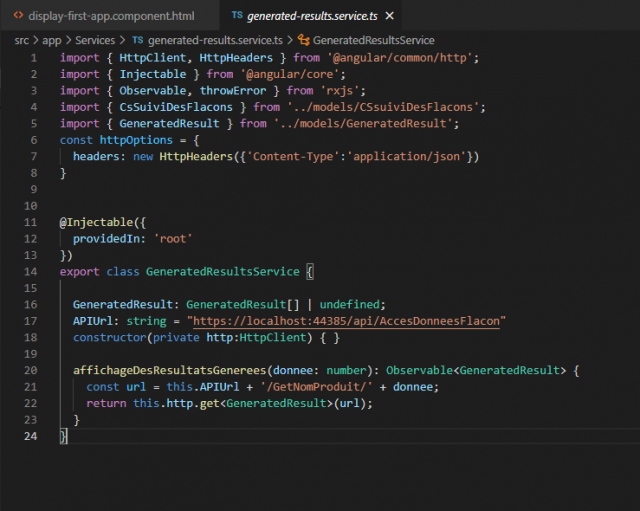Click the TS file icon in breadcrumbs
640x511 pixels.
[x=138, y=40]
